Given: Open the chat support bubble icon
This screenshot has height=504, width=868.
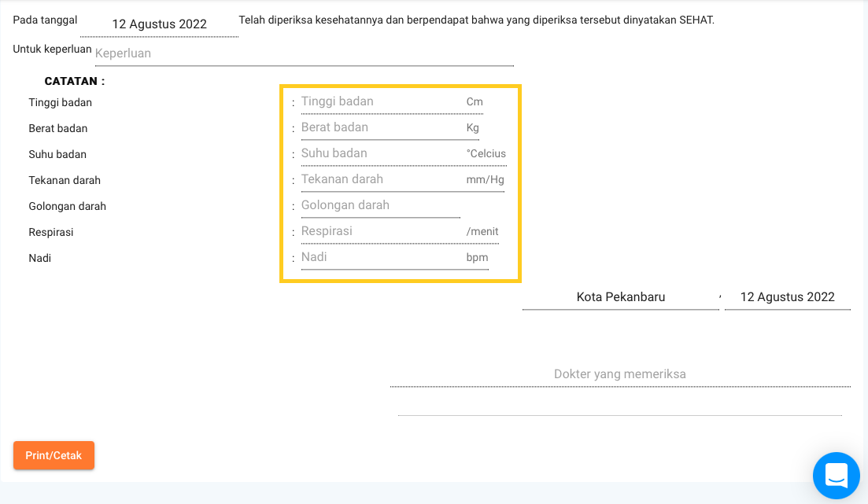Looking at the screenshot, I should click(836, 475).
